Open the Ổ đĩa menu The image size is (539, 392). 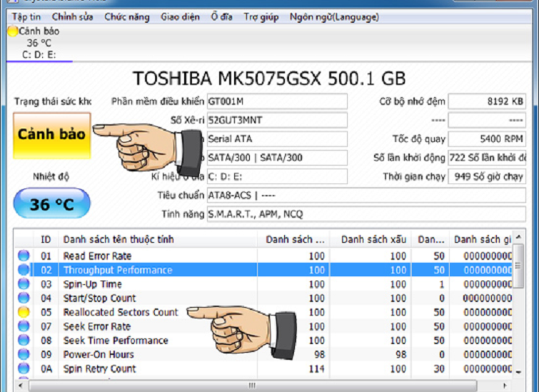pos(222,17)
